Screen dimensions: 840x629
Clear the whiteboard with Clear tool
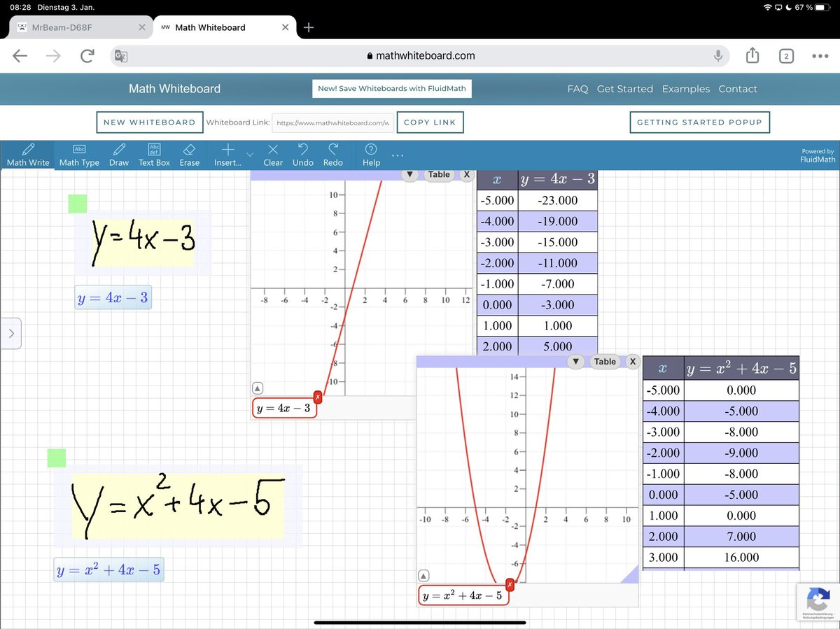click(273, 155)
